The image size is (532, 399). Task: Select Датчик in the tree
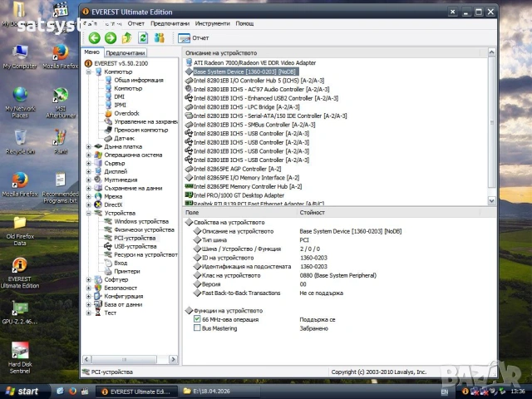click(x=124, y=139)
